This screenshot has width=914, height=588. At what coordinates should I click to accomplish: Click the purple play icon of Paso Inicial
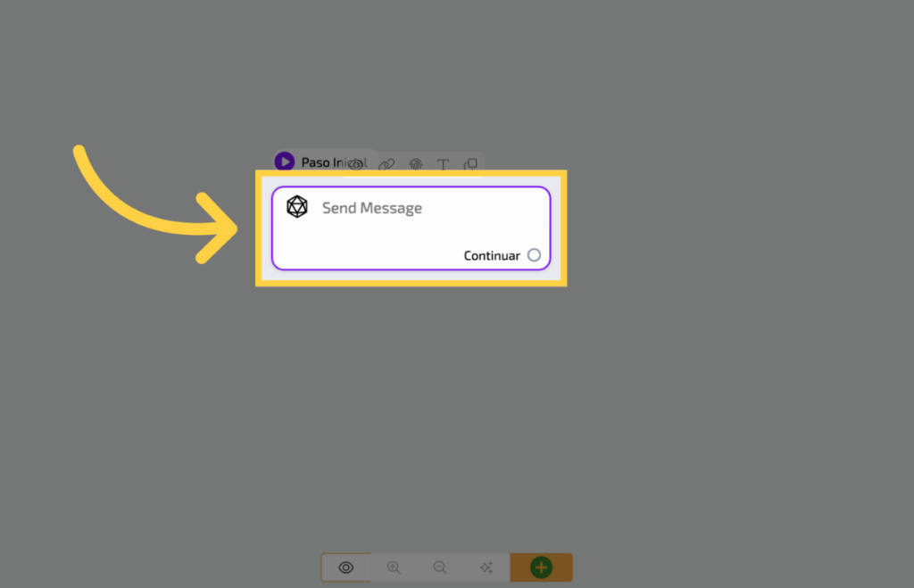tap(285, 161)
